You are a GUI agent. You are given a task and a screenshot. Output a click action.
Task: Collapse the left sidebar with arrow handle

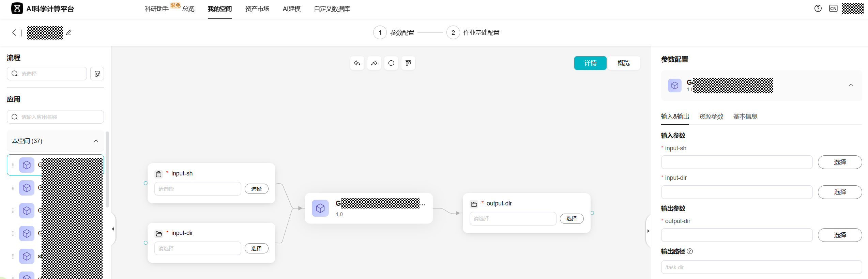tap(113, 229)
